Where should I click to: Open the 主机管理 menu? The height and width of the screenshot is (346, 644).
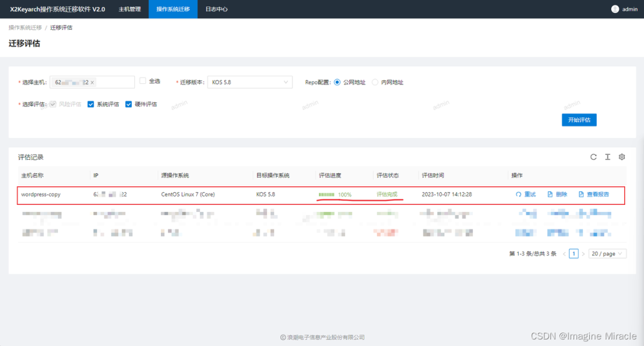[x=129, y=9]
